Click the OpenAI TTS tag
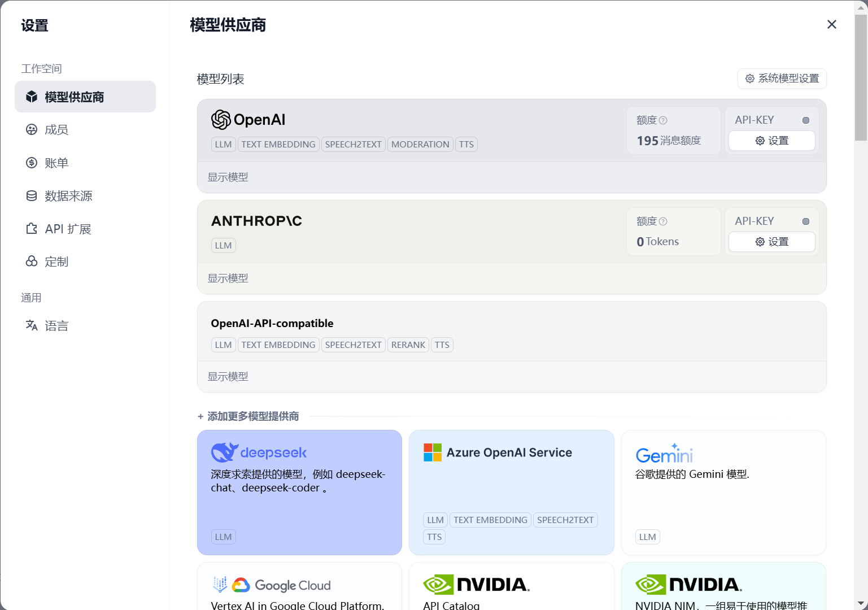The width and height of the screenshot is (868, 610). point(466,145)
